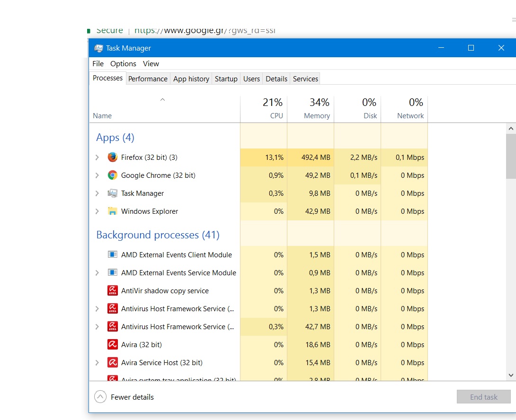Viewport: 516px width, 420px height.
Task: Expand the Windows Explorer process entry
Action: (97, 211)
